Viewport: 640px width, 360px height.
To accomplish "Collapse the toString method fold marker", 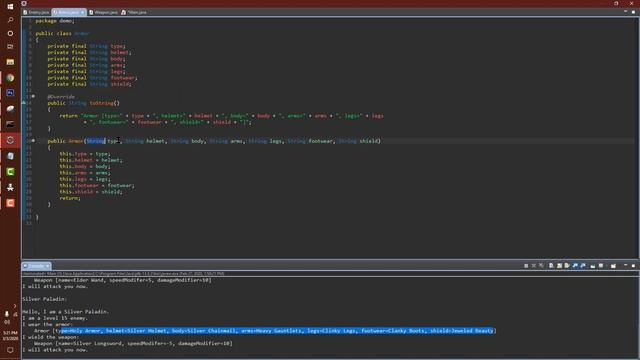I will (x=33, y=96).
